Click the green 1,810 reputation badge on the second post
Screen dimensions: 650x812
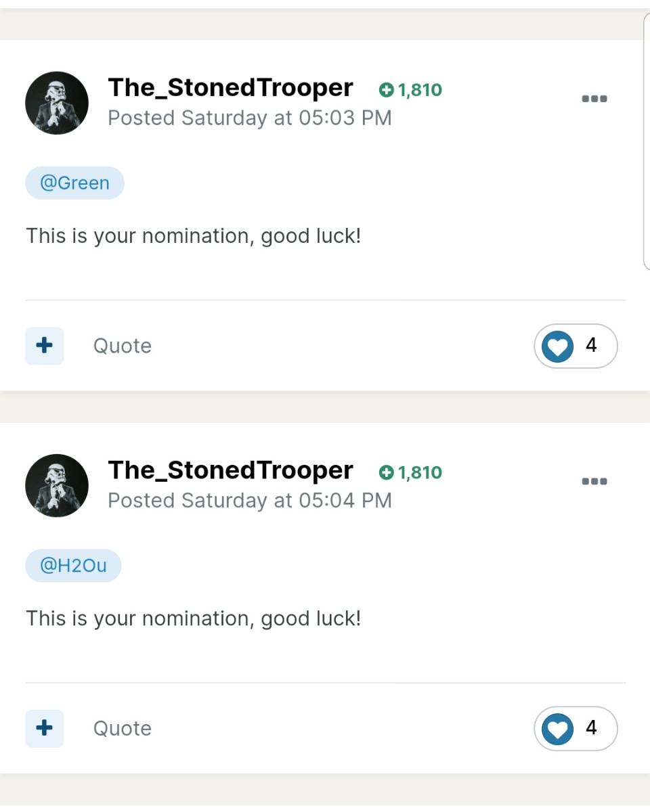click(x=410, y=472)
